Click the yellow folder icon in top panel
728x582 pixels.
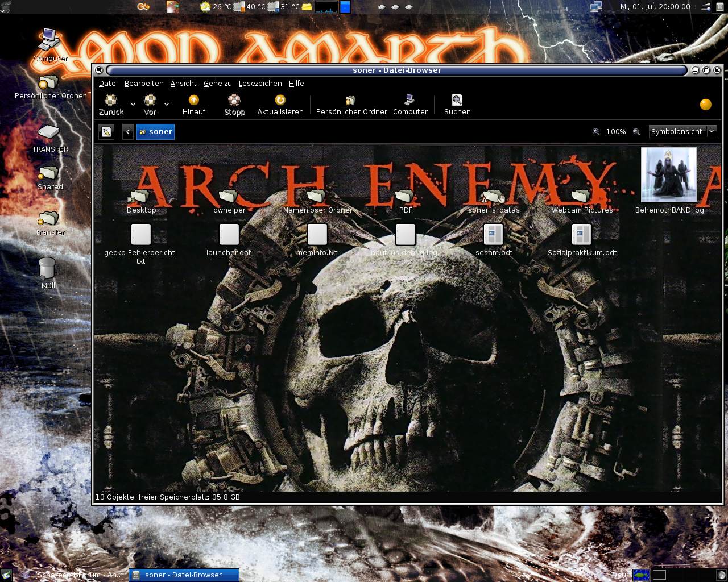pyautogui.click(x=307, y=7)
